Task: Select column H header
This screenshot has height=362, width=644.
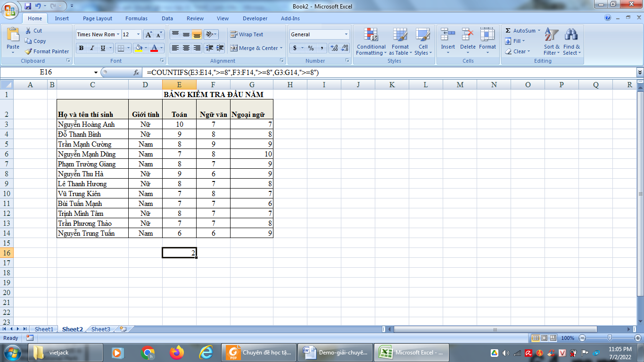Action: 290,84
